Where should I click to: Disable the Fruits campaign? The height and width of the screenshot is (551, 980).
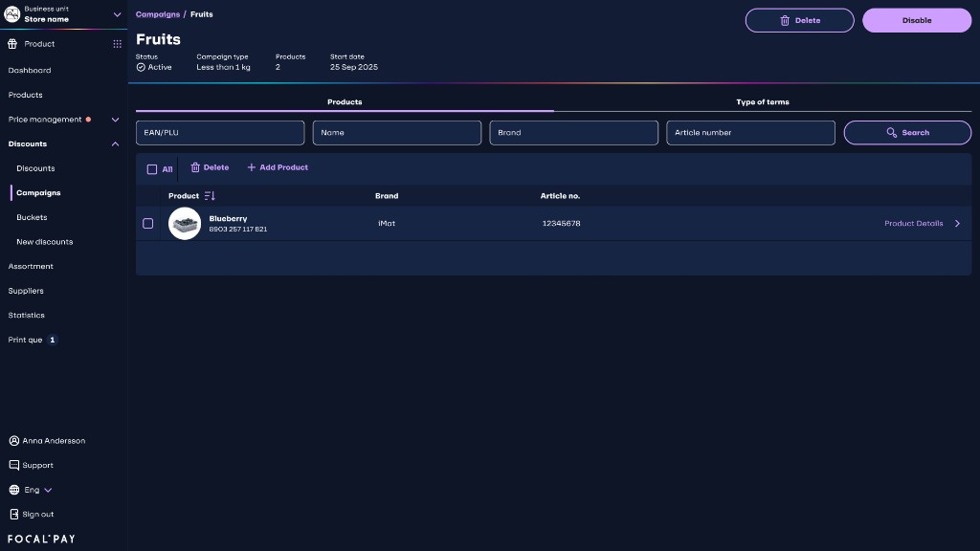(917, 21)
